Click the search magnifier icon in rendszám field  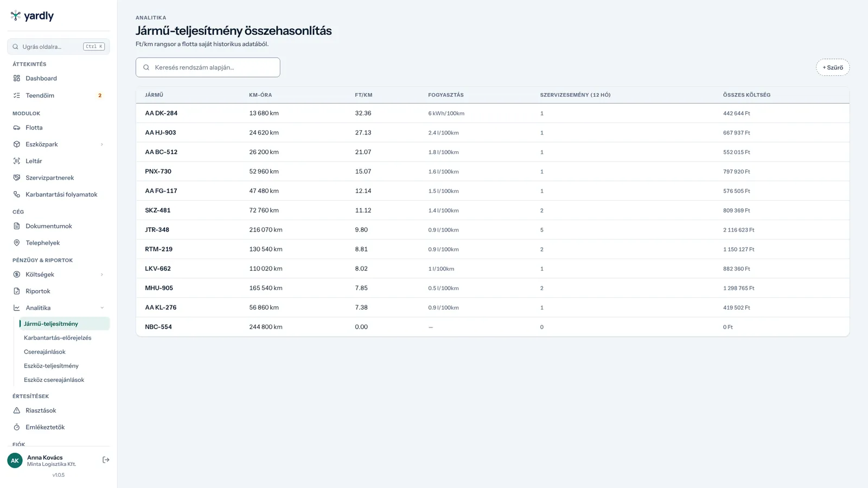pyautogui.click(x=146, y=67)
